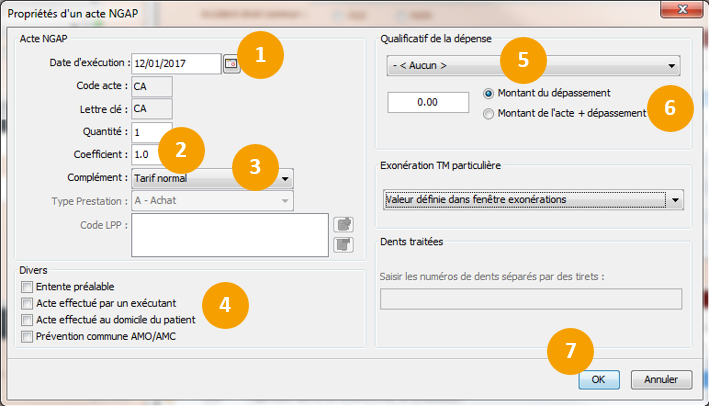Select Montant du dépassement radio button
Image resolution: width=709 pixels, height=406 pixels.
click(x=488, y=93)
